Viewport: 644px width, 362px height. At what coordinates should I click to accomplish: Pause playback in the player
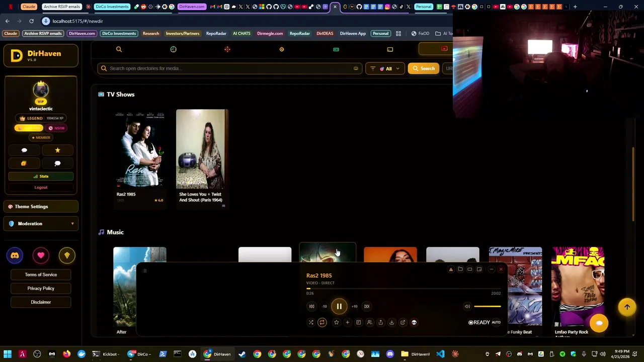[x=339, y=306]
